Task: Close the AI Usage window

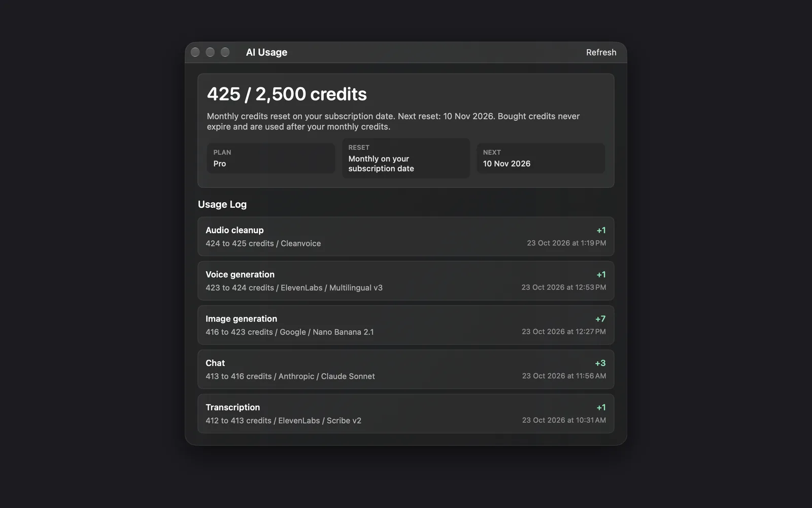Action: [195, 52]
